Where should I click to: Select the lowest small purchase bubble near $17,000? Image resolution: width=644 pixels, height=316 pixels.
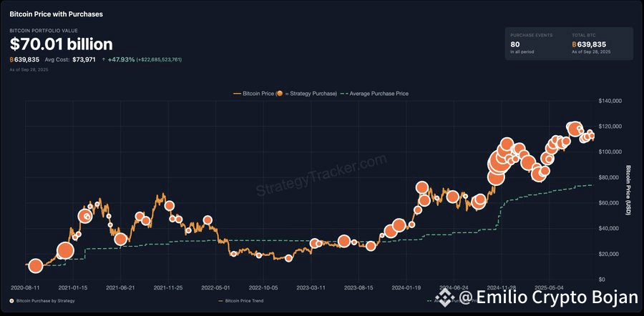click(288, 258)
